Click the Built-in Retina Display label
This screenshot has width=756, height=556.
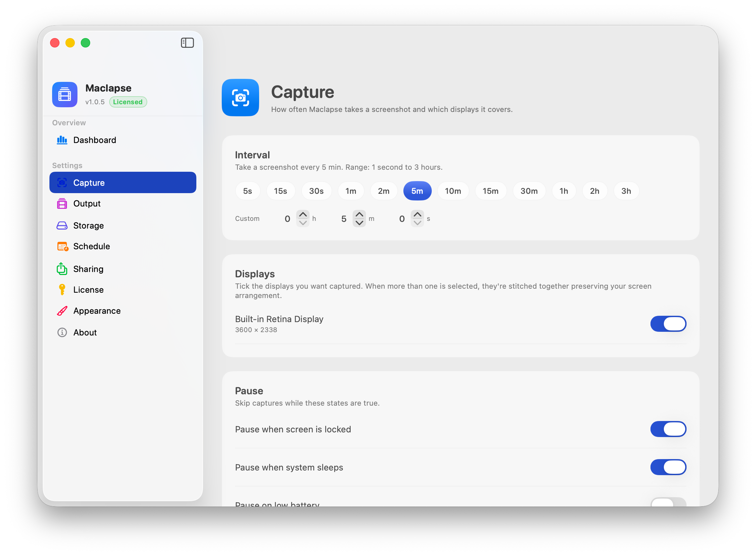click(x=279, y=319)
